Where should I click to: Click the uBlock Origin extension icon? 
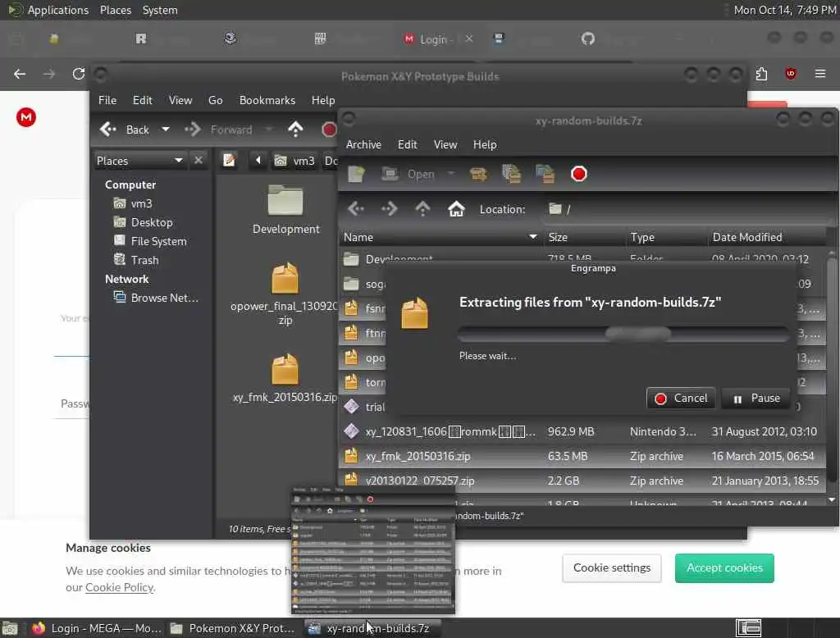(791, 74)
